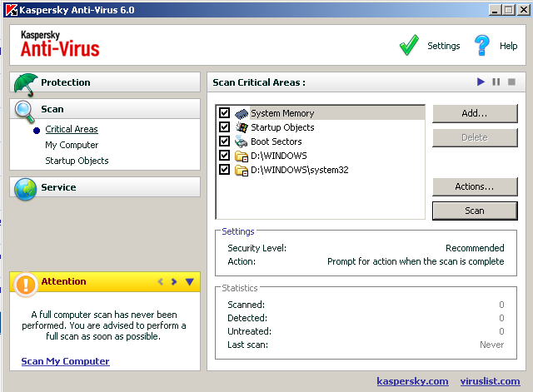Image resolution: width=533 pixels, height=392 pixels.
Task: Select My Computer under Scan
Action: (x=72, y=145)
